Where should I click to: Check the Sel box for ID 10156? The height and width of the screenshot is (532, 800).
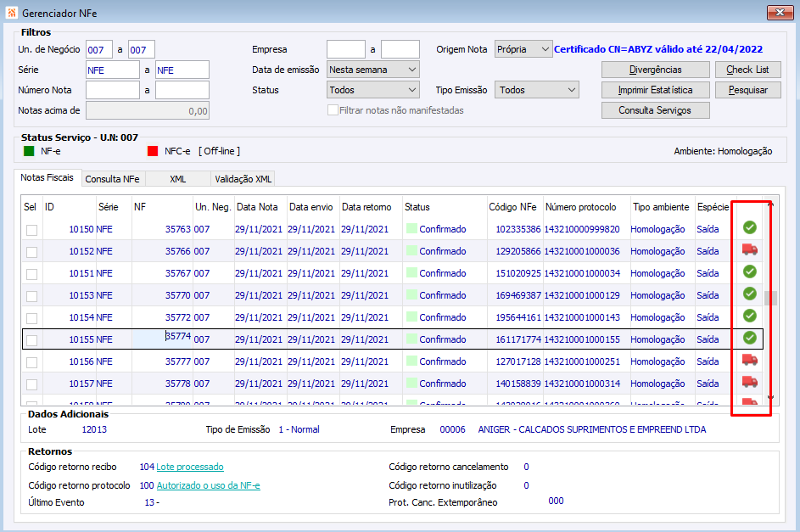pyautogui.click(x=31, y=362)
